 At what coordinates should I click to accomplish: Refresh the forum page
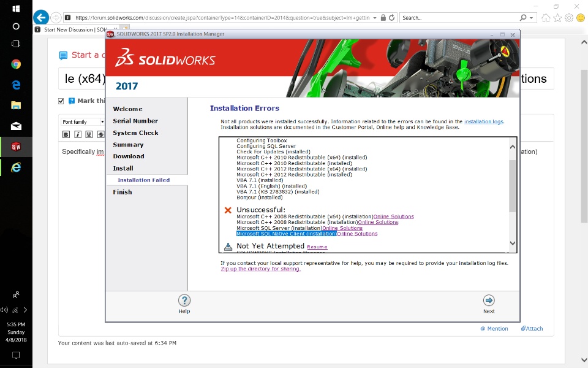coord(392,18)
